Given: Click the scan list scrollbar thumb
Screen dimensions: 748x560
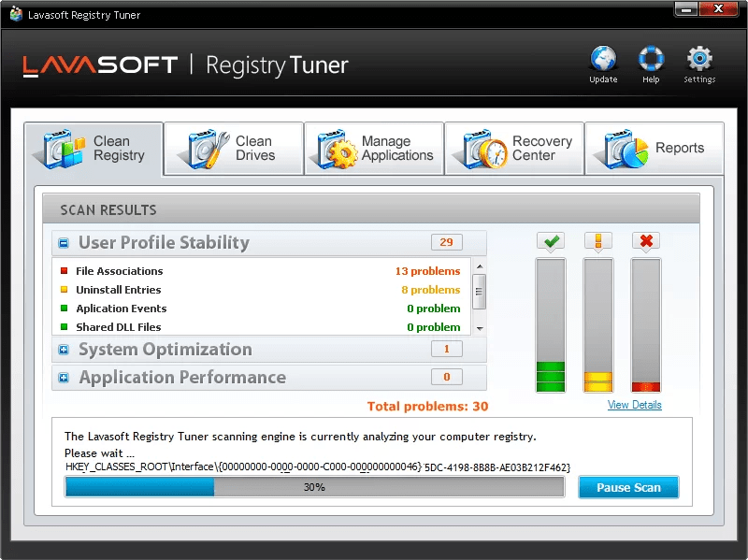Looking at the screenshot, I should (x=480, y=292).
